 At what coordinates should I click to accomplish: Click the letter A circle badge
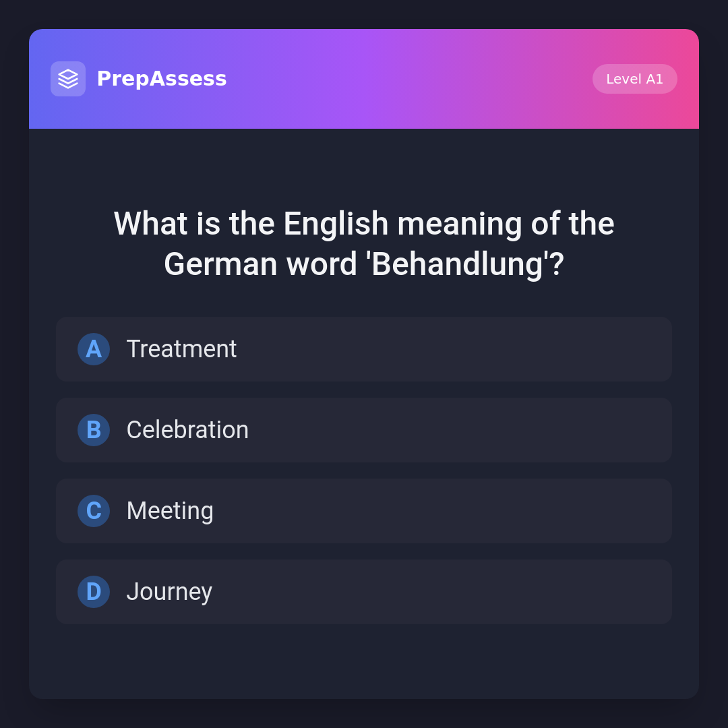[94, 349]
